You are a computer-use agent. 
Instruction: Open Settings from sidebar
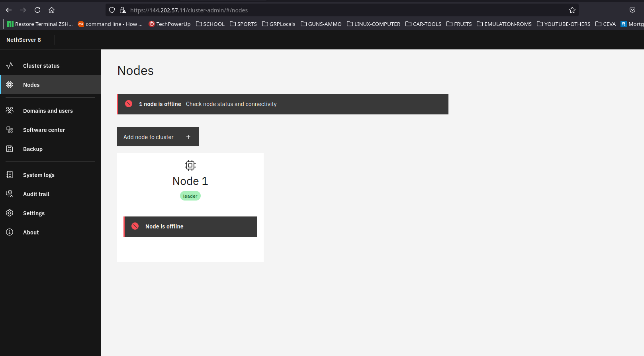[51, 213]
